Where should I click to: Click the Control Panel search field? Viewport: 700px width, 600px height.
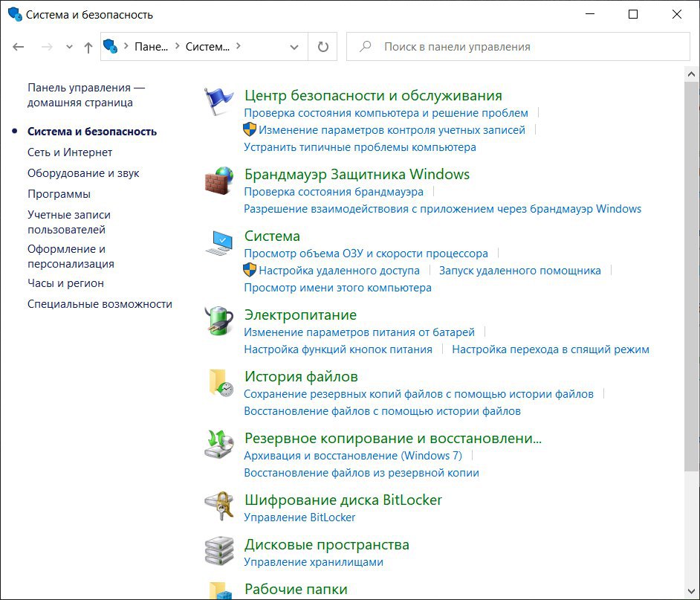(518, 46)
